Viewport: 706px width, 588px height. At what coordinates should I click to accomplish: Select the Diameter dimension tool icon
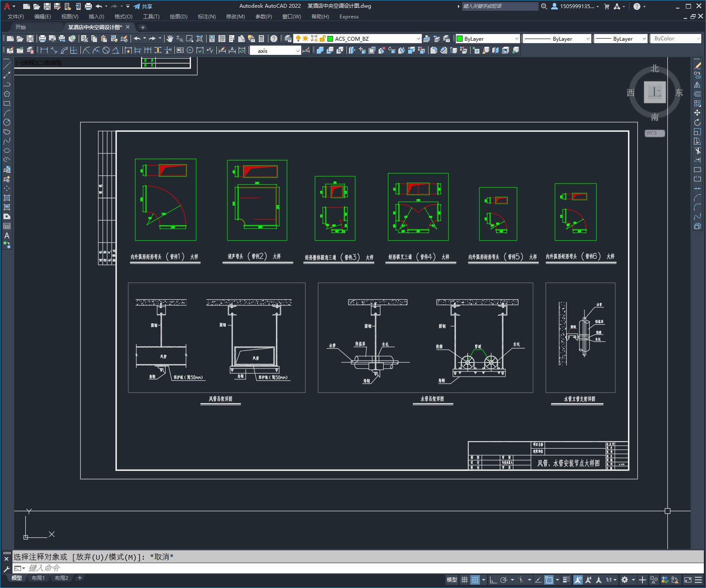point(106,50)
